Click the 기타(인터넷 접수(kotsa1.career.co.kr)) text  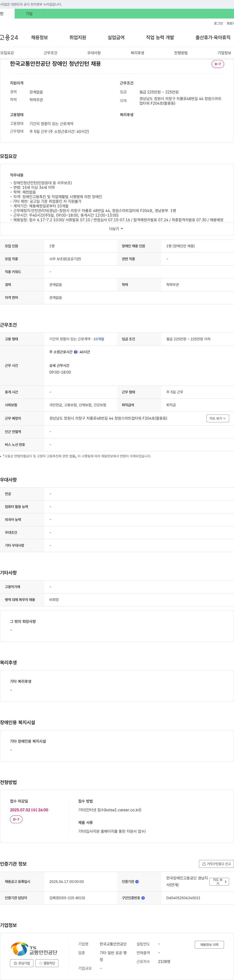click(x=110, y=810)
